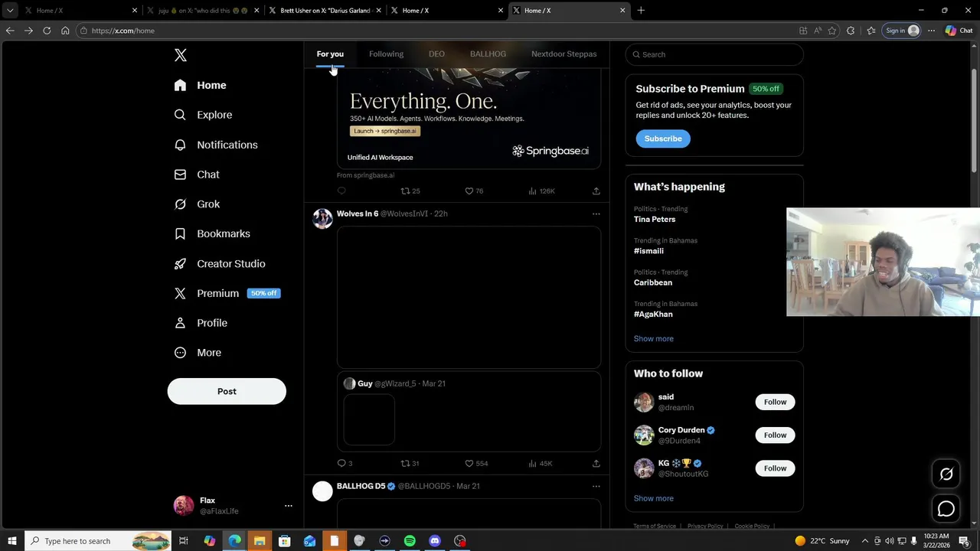
Task: Open Chat in the left sidebar
Action: click(x=197, y=174)
